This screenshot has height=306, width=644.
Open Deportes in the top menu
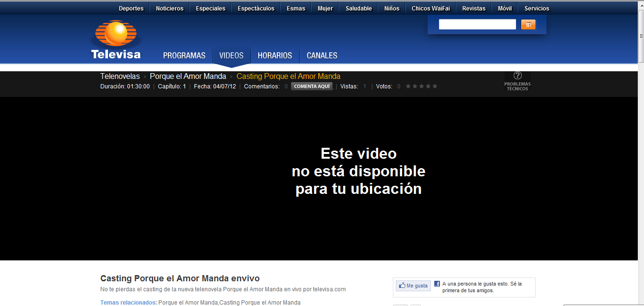[x=131, y=9]
